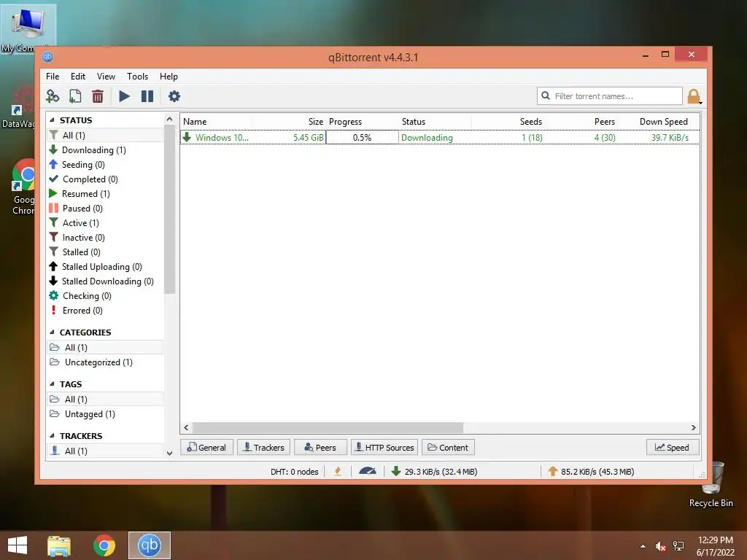Open Options gear icon
Screen dimensions: 747x560
(174, 96)
